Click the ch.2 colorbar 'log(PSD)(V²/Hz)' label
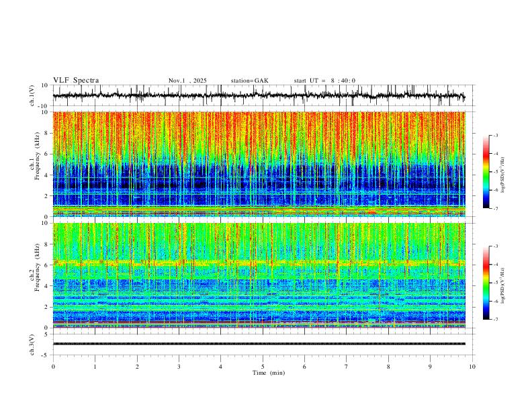The image size is (532, 411). [x=503, y=286]
